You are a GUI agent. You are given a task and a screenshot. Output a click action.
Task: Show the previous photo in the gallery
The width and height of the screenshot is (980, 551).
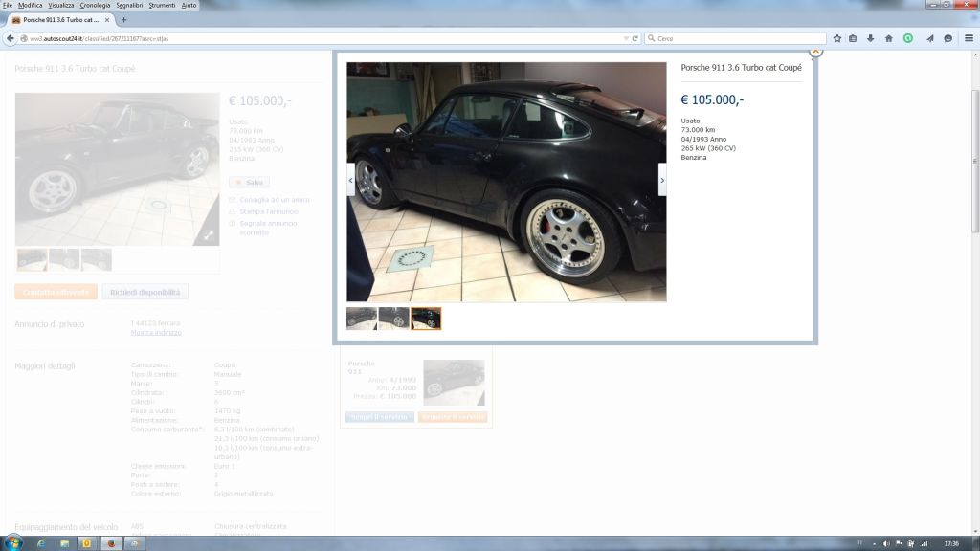pyautogui.click(x=350, y=180)
